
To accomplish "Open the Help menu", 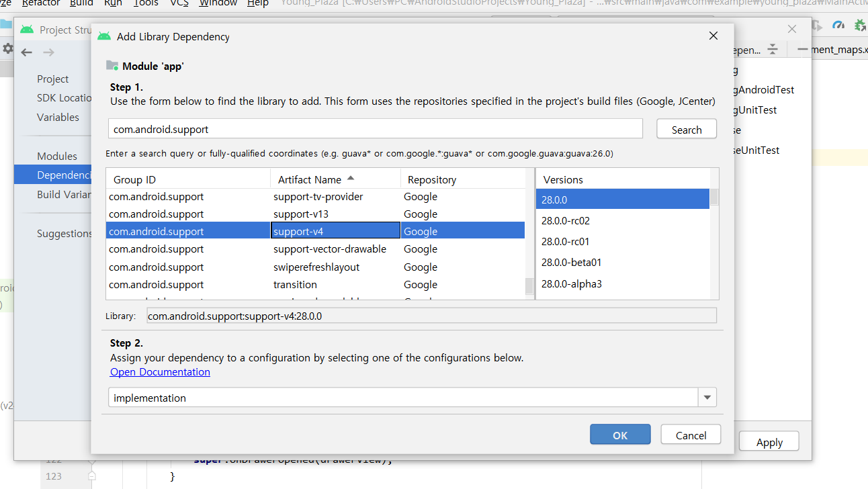I will 258,3.
